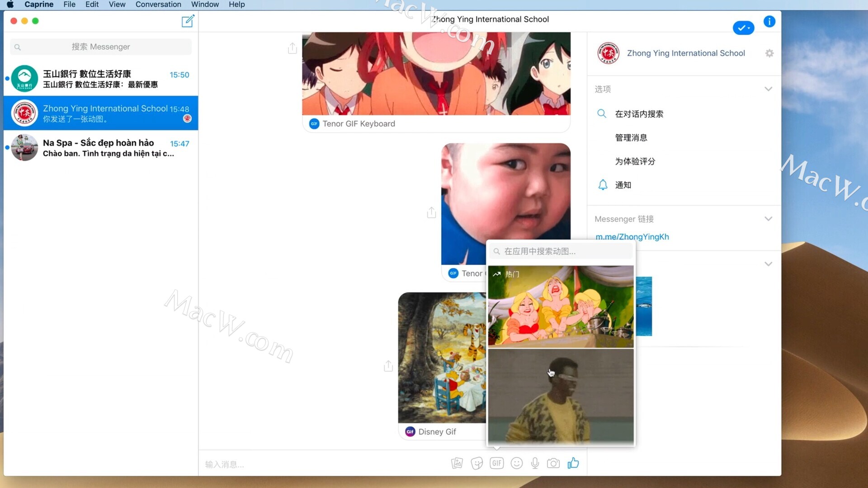868x488 pixels.
Task: Open conversation settings gear icon
Action: pyautogui.click(x=769, y=53)
